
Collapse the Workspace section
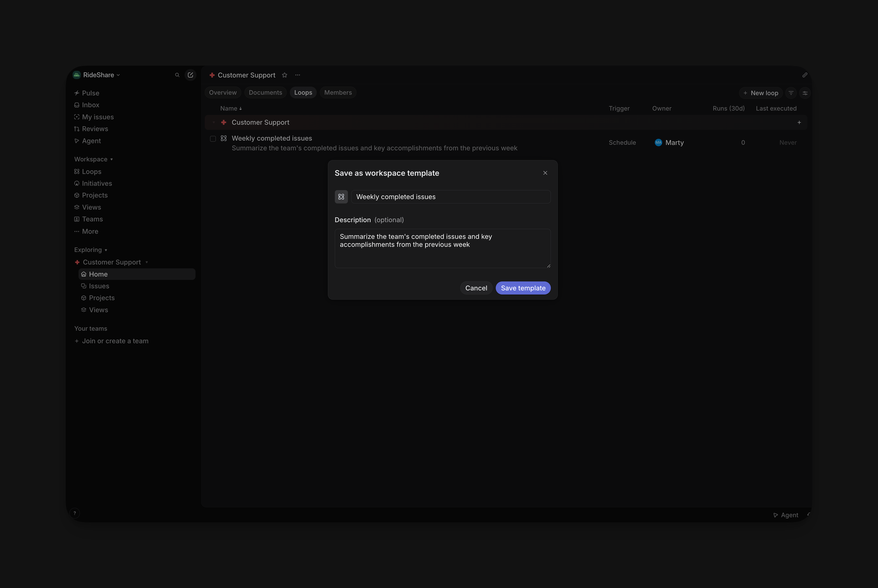click(x=93, y=159)
